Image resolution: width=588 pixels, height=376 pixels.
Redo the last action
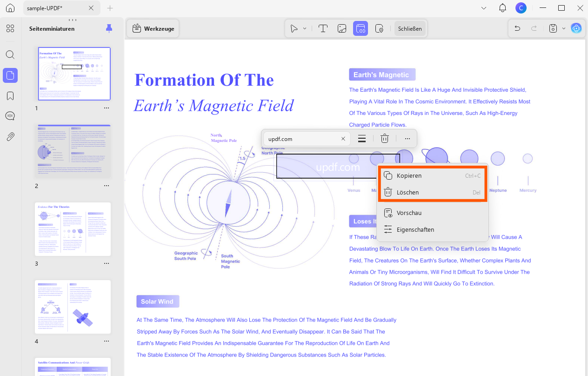click(534, 28)
